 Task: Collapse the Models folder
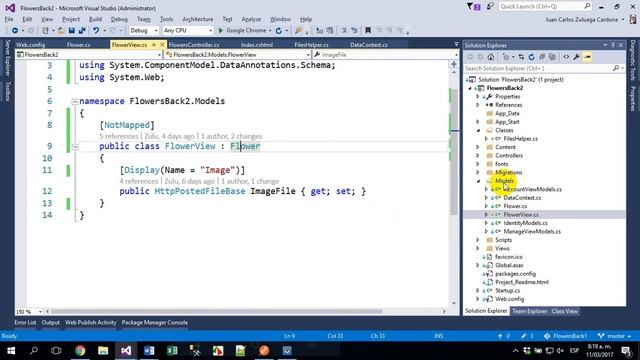coord(478,181)
